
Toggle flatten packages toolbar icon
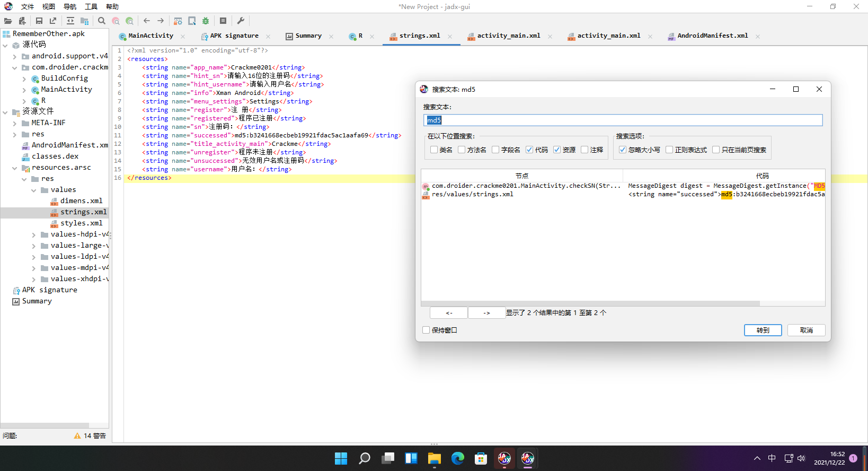coord(84,21)
